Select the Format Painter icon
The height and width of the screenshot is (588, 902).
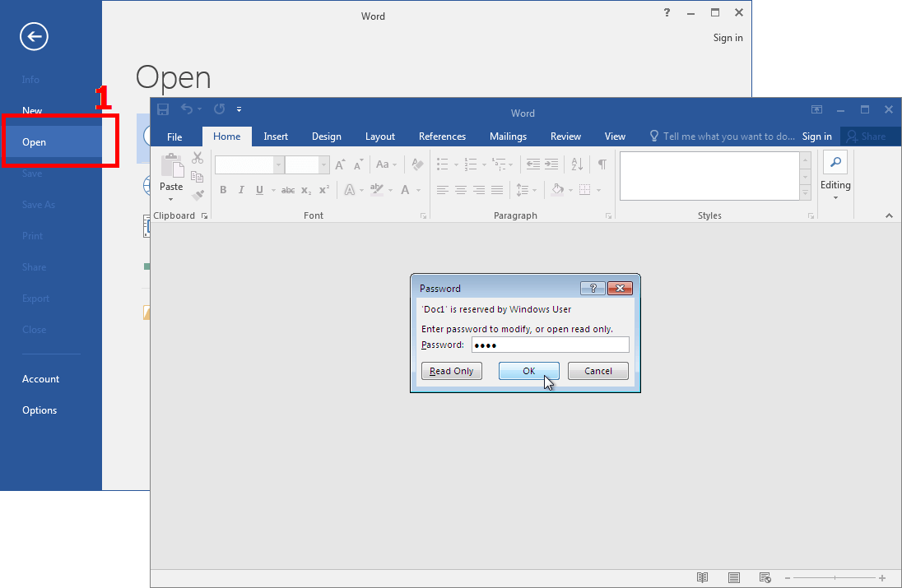pos(197,196)
